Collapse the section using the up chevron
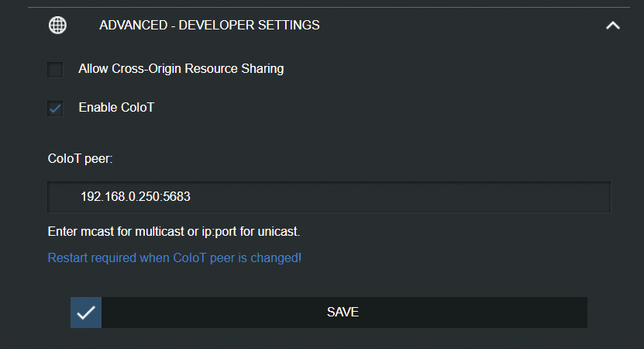644x349 pixels. (612, 26)
